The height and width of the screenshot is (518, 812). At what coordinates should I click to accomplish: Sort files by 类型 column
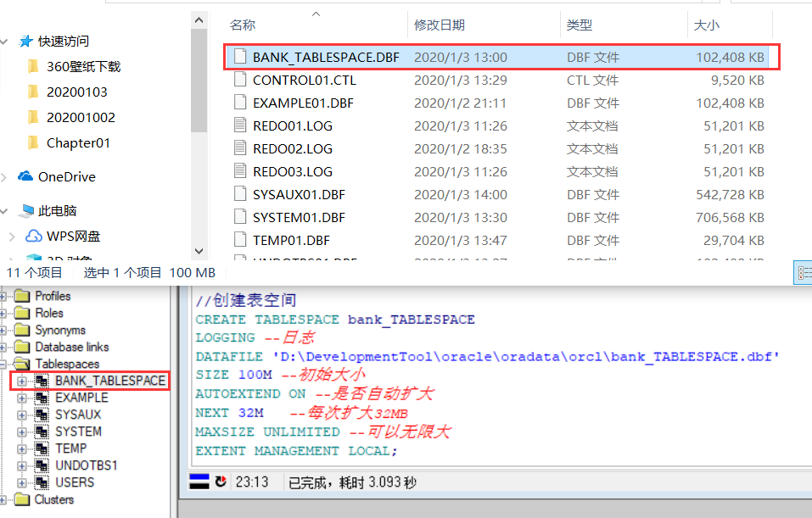point(579,25)
